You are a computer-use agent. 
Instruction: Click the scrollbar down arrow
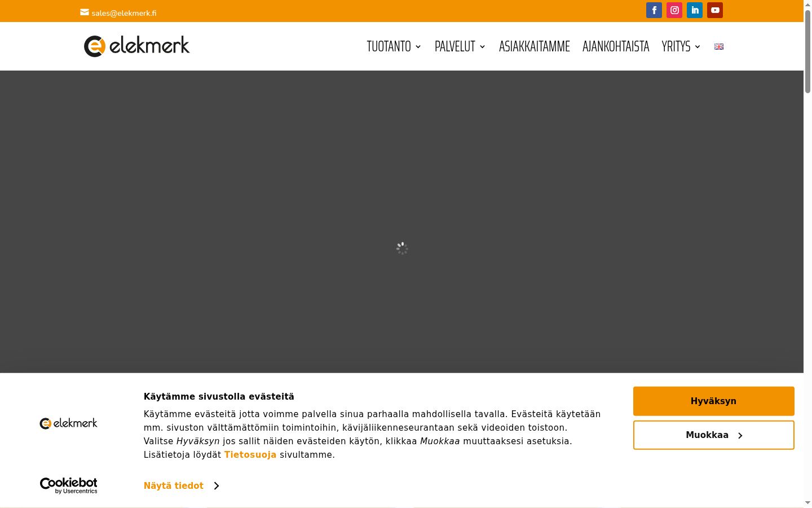click(x=807, y=502)
